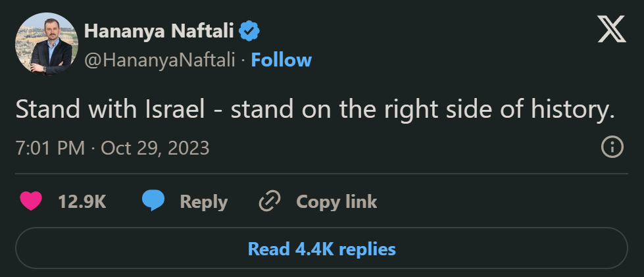Viewport: 644px width, 277px height.
Task: Click the 12.9K likes count
Action: click(x=82, y=201)
